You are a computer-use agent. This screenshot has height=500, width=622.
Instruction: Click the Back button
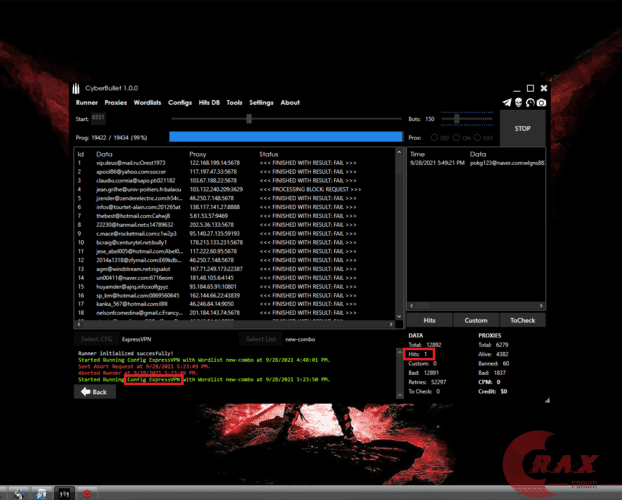94,392
